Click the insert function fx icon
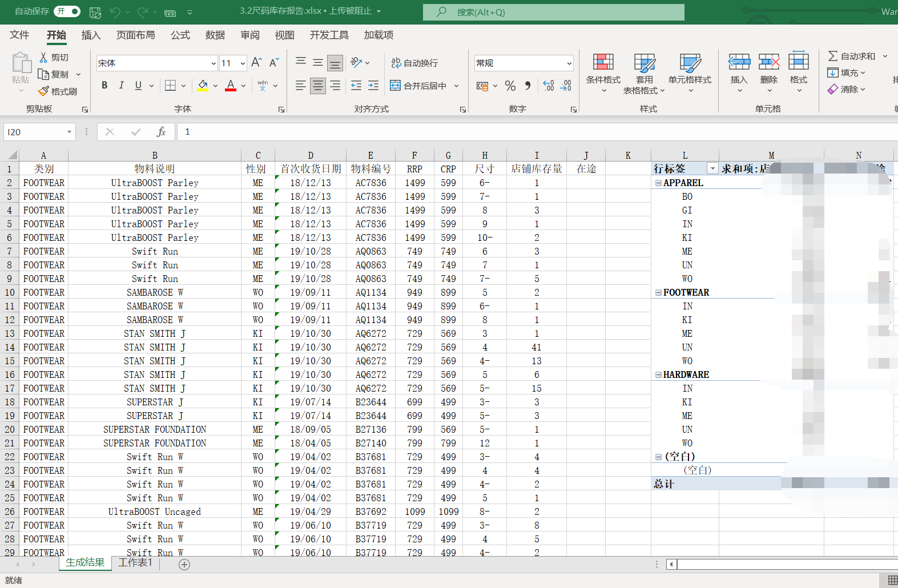 coord(161,132)
